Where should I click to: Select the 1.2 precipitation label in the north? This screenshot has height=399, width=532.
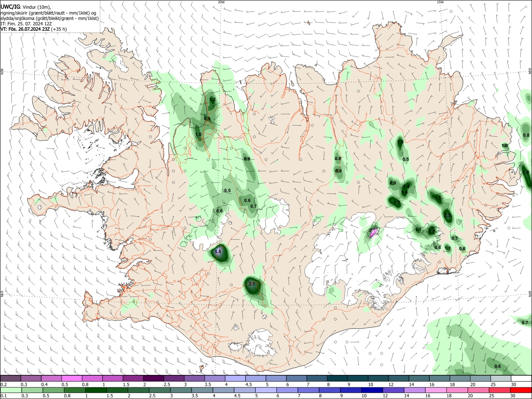(x=212, y=100)
